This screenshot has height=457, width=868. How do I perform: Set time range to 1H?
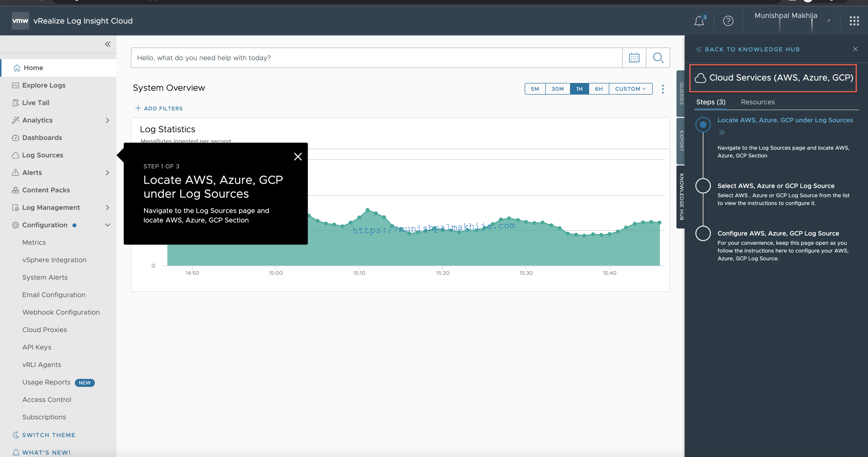(579, 89)
